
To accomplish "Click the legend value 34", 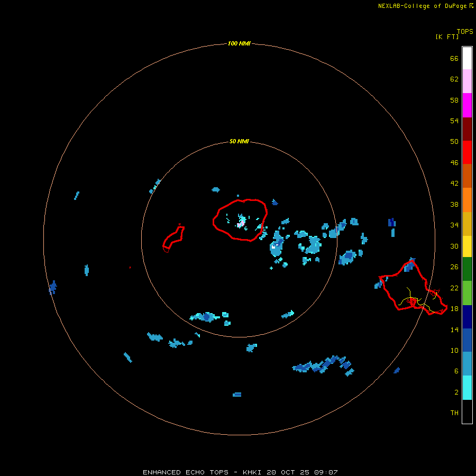I will coord(454,225).
